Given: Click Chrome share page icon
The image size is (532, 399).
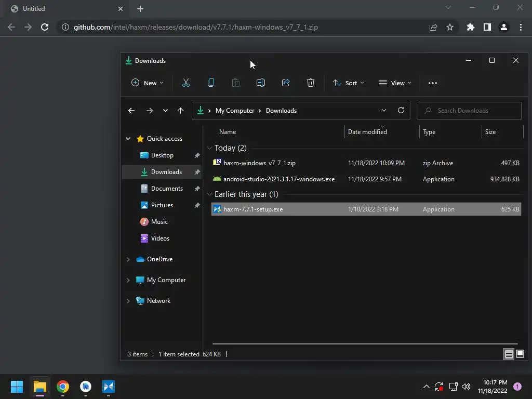Looking at the screenshot, I should pyautogui.click(x=433, y=27).
